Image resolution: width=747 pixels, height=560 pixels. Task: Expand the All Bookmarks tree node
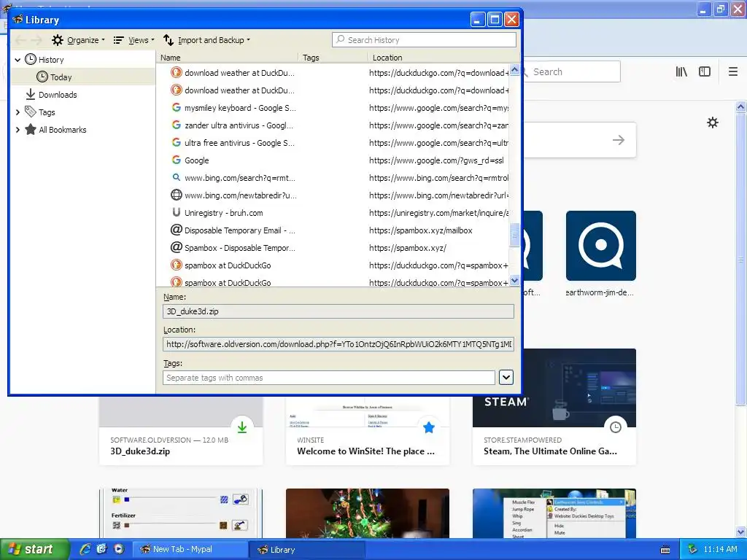(x=18, y=130)
